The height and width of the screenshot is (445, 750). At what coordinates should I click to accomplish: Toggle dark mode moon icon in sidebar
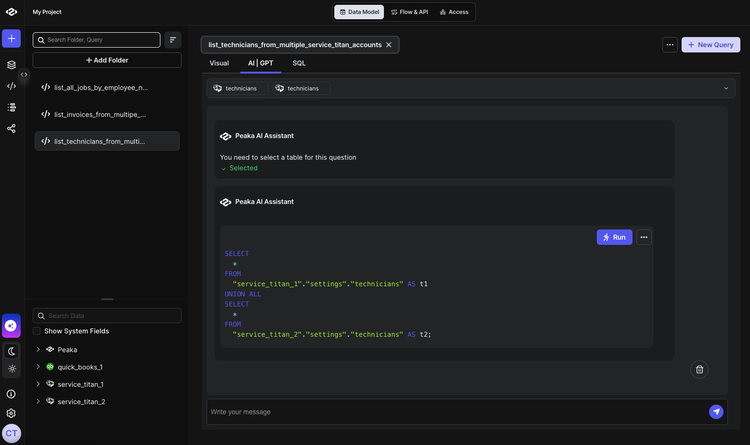(x=11, y=351)
